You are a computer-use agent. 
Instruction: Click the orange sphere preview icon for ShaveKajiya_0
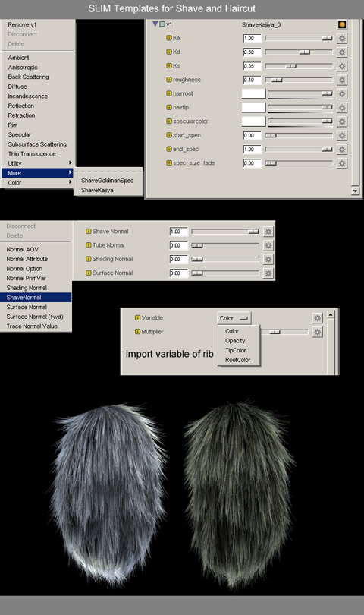pyautogui.click(x=342, y=25)
